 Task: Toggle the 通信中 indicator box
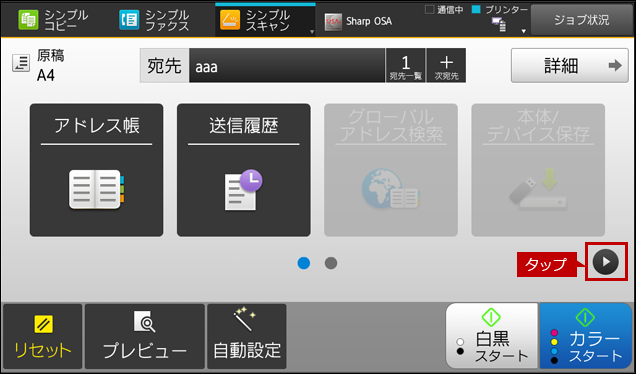point(429,9)
